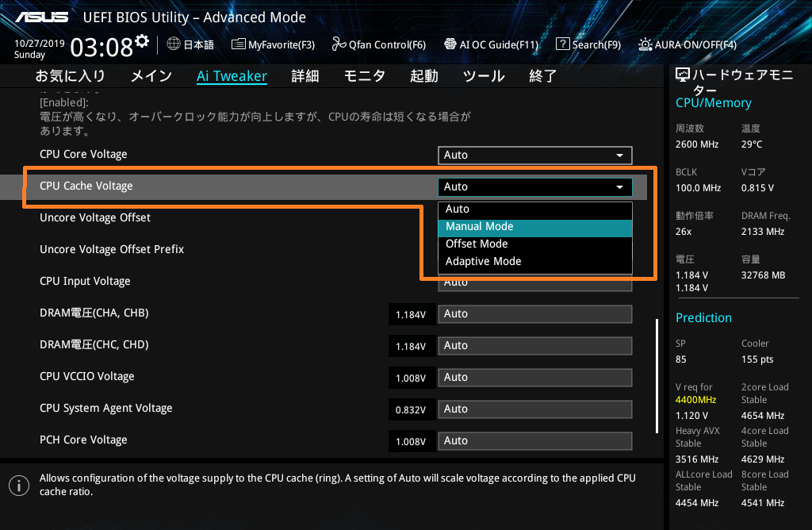Click the 29°C temperature value

pyautogui.click(x=752, y=144)
